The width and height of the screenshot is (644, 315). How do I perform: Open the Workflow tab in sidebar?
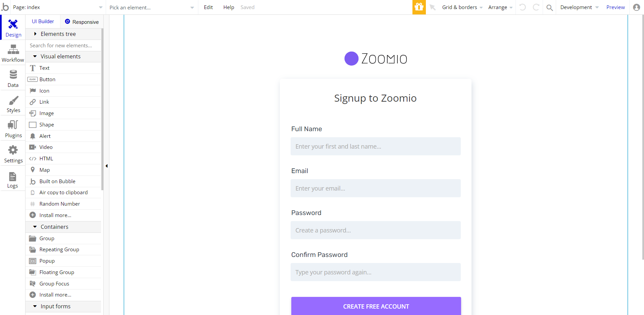pyautogui.click(x=13, y=53)
